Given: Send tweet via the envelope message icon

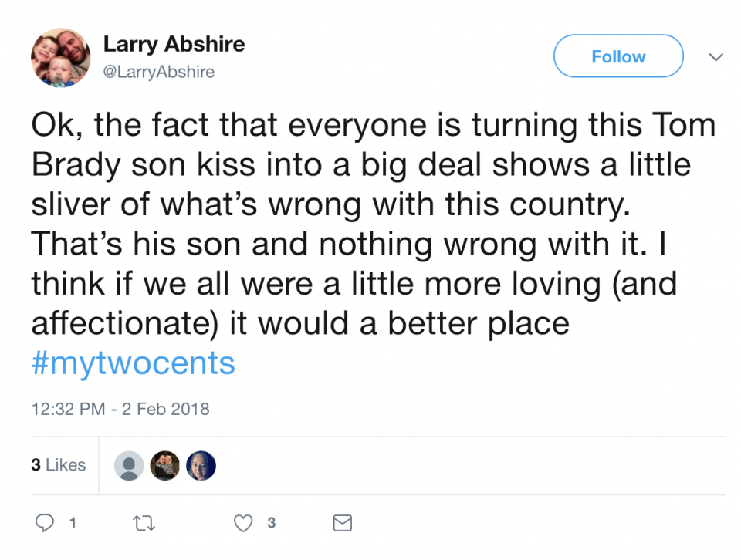Looking at the screenshot, I should 342,524.
